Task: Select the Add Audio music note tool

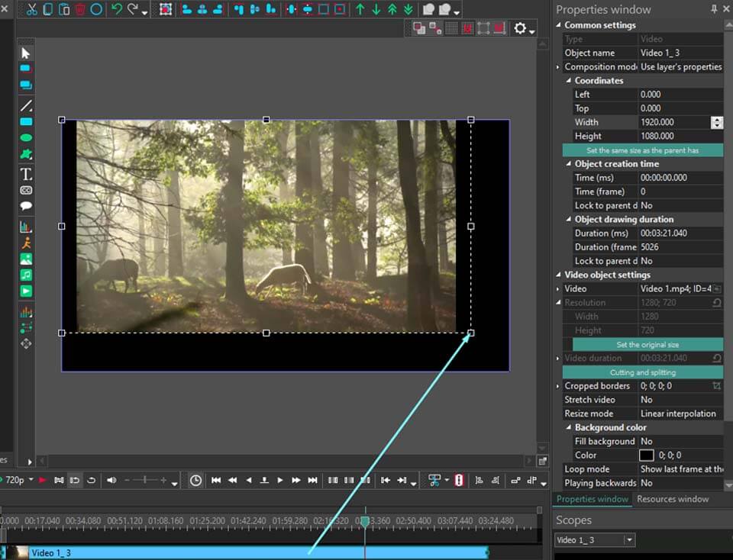Action: tap(25, 275)
